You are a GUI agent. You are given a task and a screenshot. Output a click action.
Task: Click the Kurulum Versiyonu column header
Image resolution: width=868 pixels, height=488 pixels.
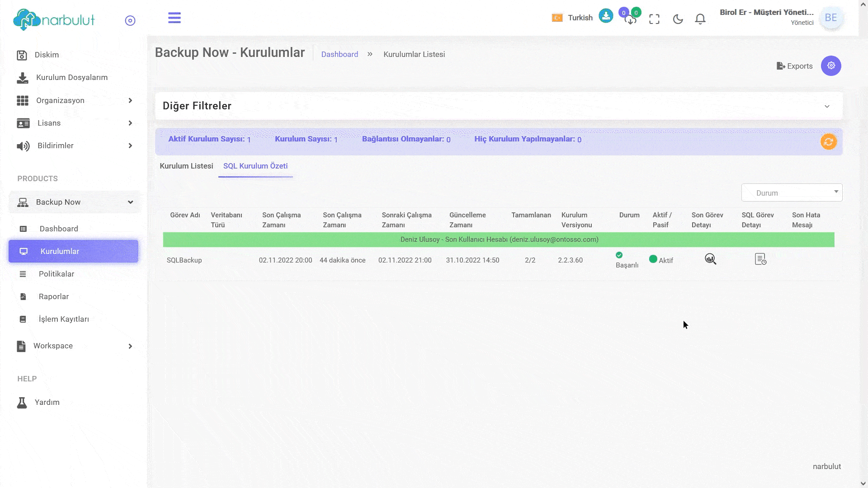tap(576, 220)
